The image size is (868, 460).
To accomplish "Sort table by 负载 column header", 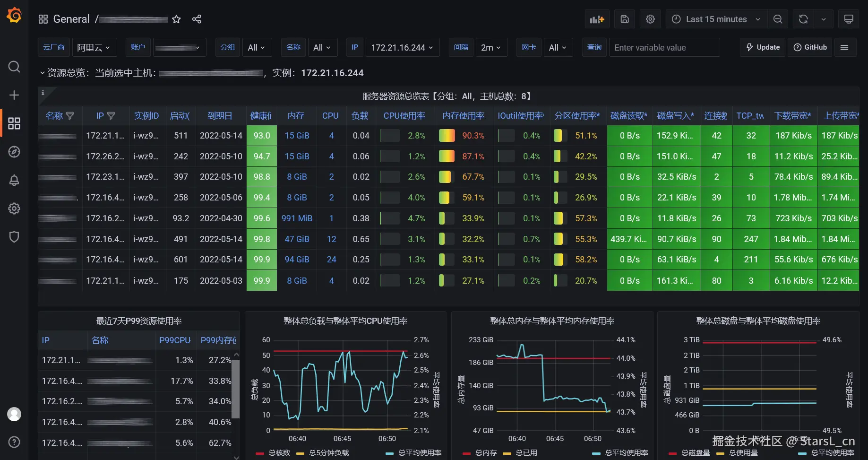I will 360,116.
